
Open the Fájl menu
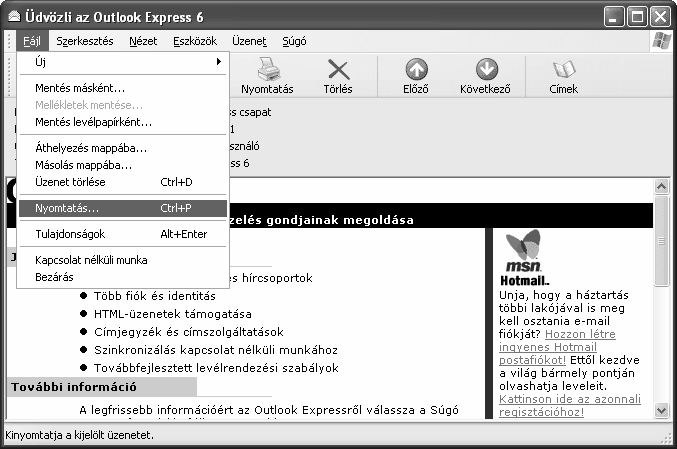pos(32,41)
